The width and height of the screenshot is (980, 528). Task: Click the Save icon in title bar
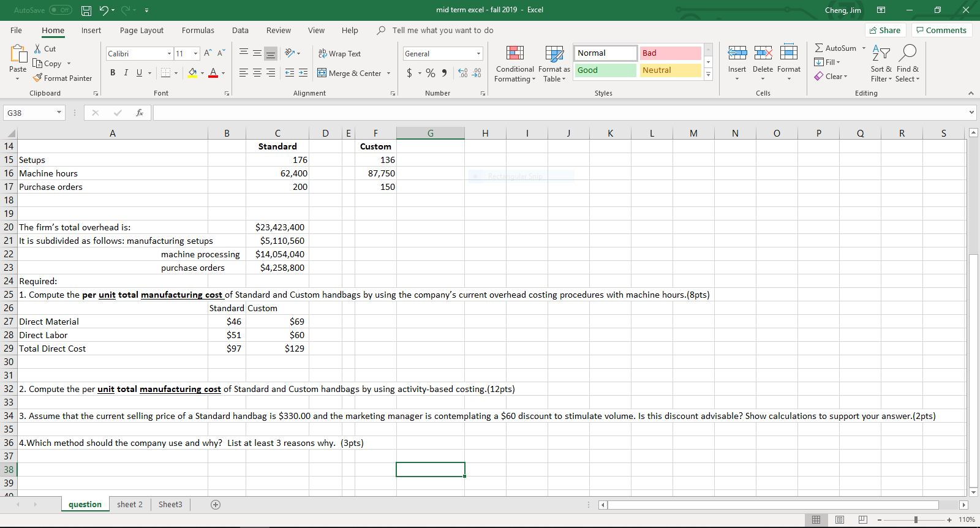[86, 10]
